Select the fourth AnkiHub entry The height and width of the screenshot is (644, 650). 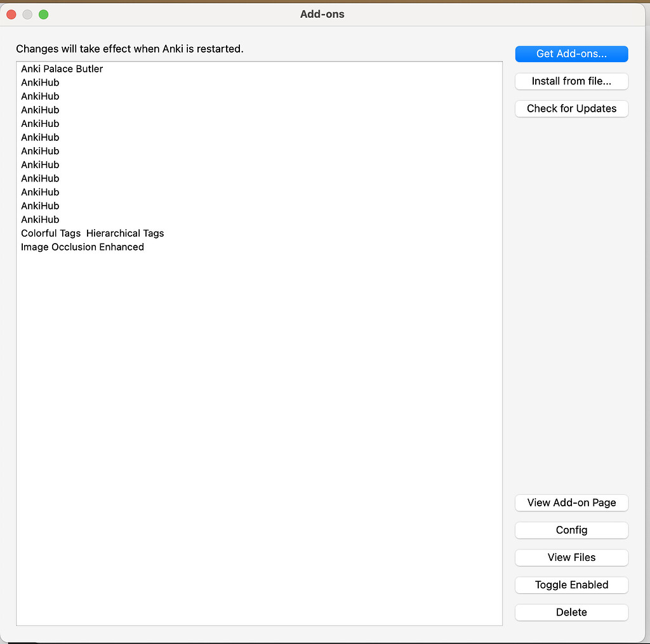40,123
